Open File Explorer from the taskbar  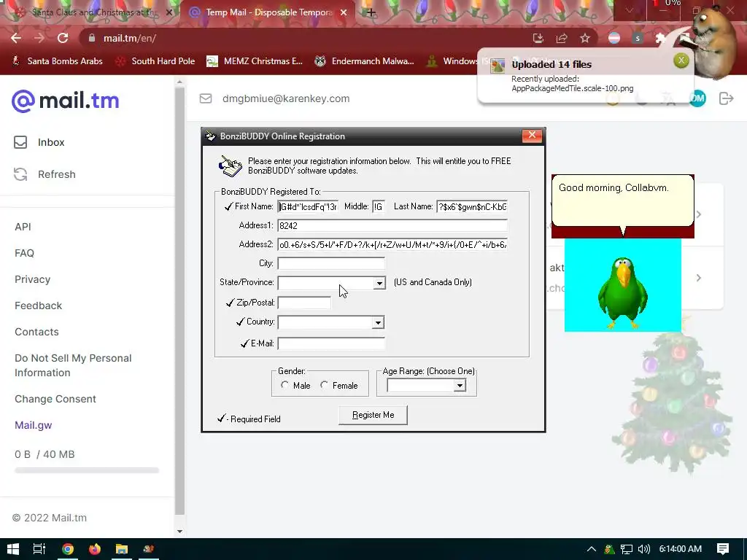click(x=122, y=549)
